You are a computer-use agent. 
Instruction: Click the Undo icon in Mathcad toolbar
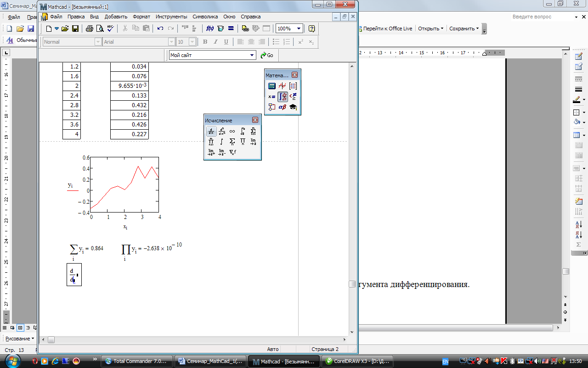(x=160, y=29)
